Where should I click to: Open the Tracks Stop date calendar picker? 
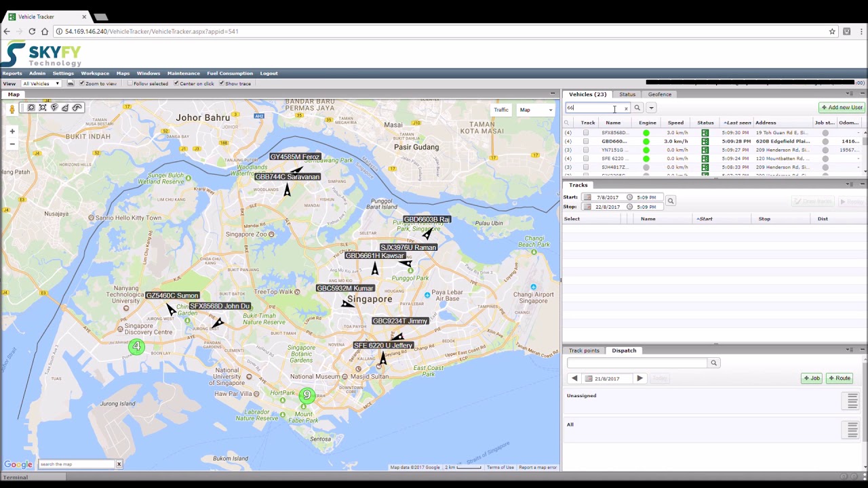click(587, 207)
